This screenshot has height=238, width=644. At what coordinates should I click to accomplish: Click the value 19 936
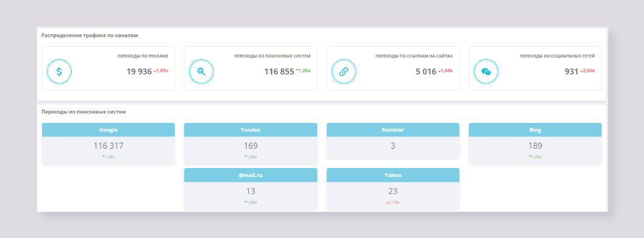click(x=139, y=72)
